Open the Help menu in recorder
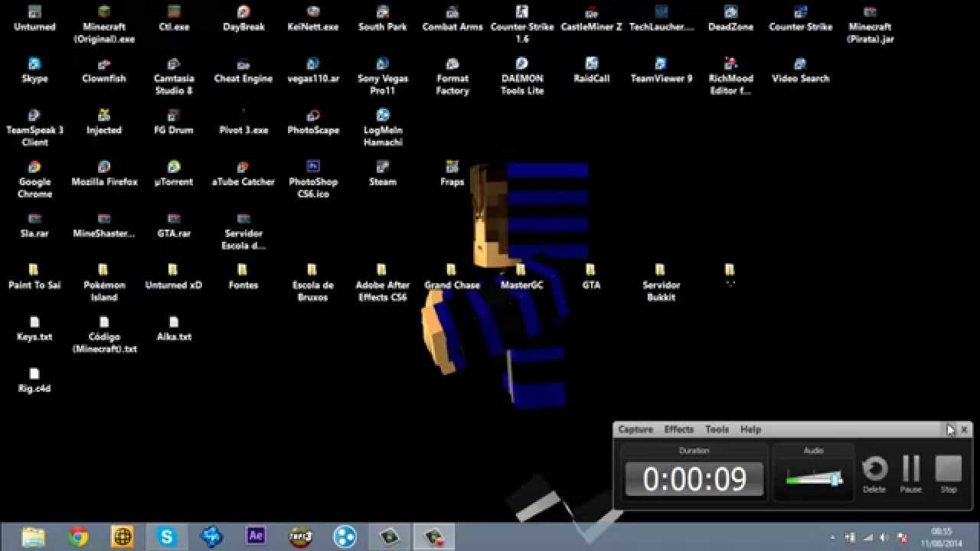 tap(750, 429)
